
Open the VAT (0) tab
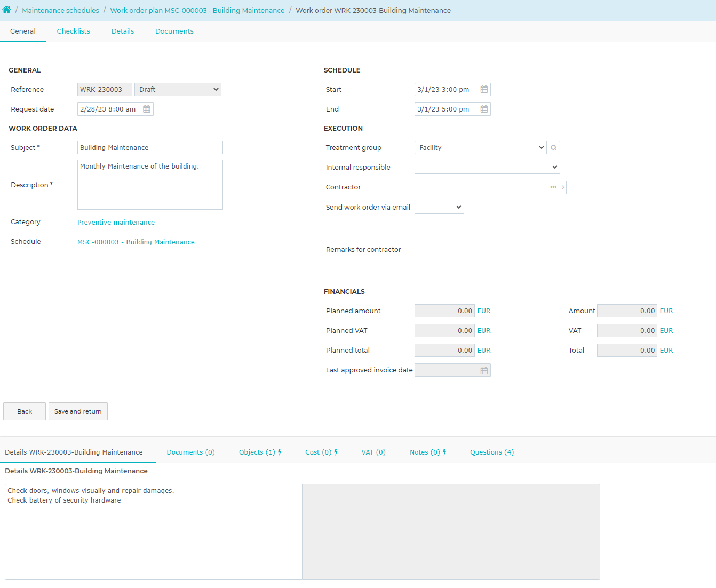point(373,452)
